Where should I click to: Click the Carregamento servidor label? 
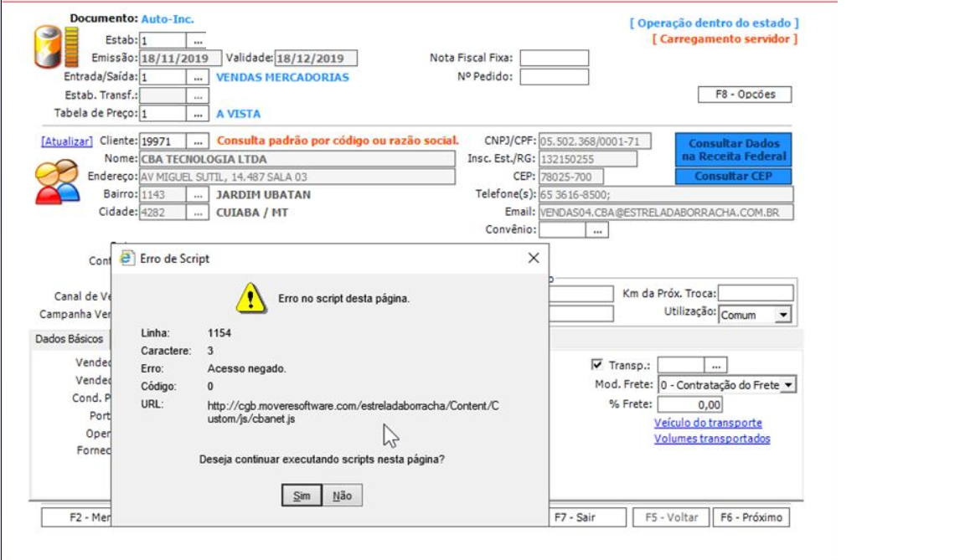(725, 39)
